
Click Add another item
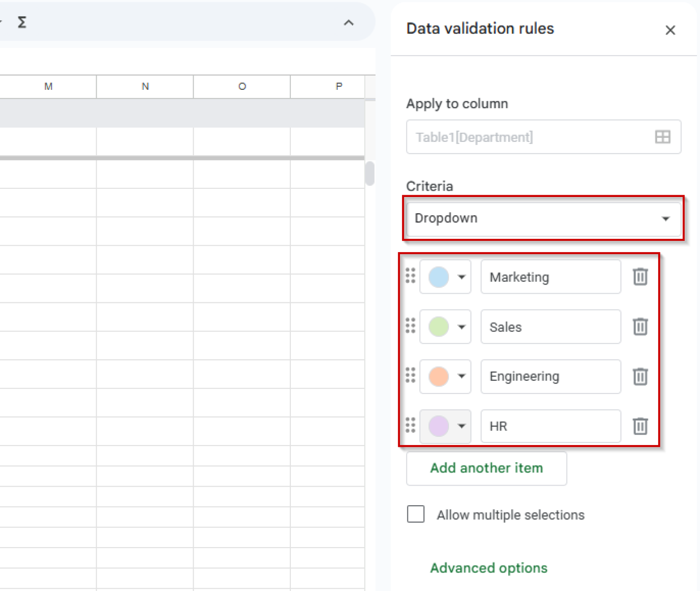[486, 468]
